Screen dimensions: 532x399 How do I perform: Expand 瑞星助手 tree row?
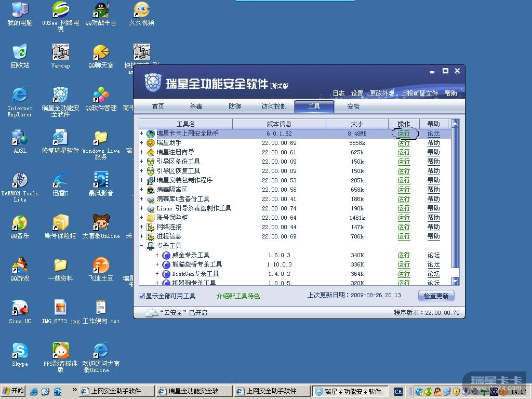tap(142, 143)
